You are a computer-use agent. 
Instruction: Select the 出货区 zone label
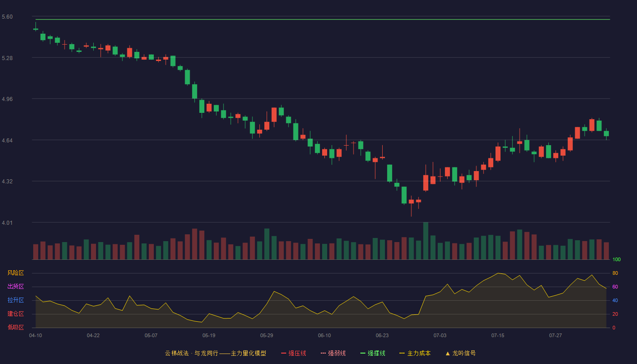15,287
